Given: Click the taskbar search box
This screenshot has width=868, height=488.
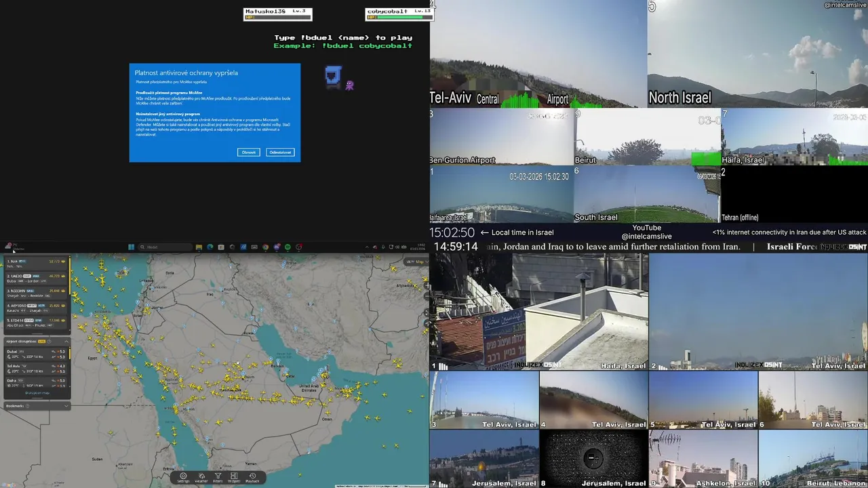Looking at the screenshot, I should (x=165, y=247).
